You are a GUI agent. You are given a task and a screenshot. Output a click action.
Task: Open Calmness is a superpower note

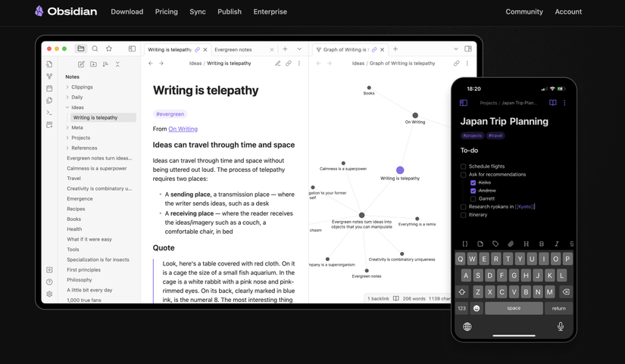(97, 169)
